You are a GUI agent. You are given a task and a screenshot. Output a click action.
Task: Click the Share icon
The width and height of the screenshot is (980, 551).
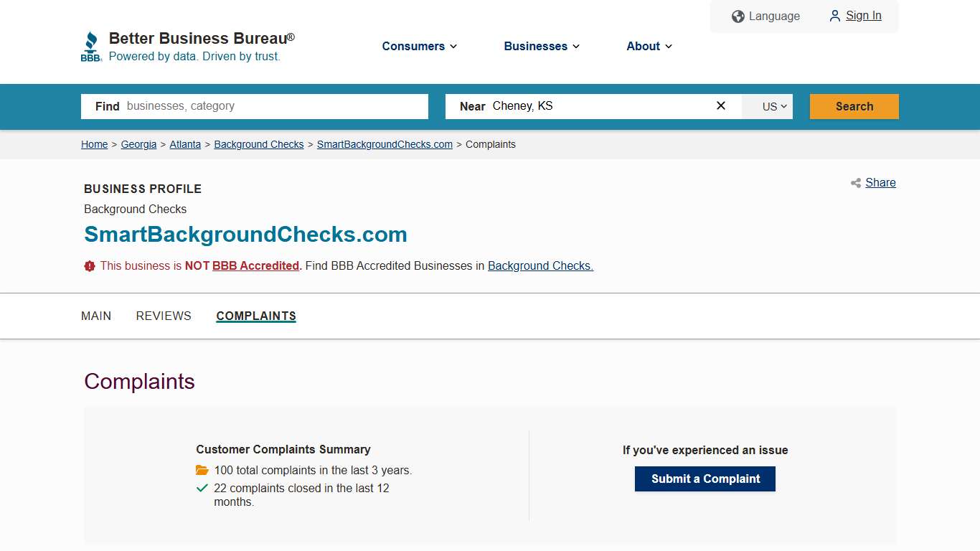point(855,183)
